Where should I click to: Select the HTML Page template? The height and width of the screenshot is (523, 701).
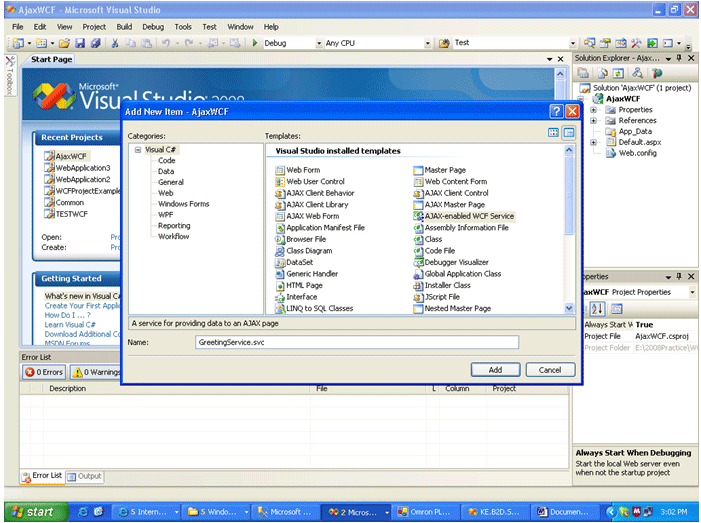(299, 285)
